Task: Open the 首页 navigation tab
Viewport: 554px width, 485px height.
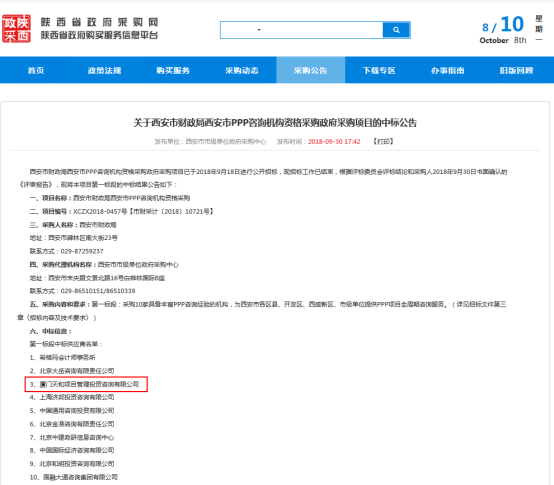Action: point(36,70)
